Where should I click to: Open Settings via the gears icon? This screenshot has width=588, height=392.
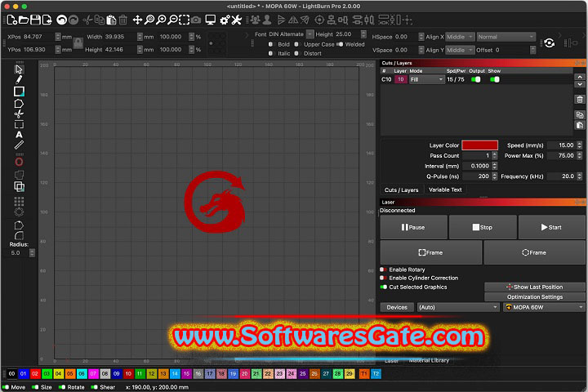coord(225,20)
